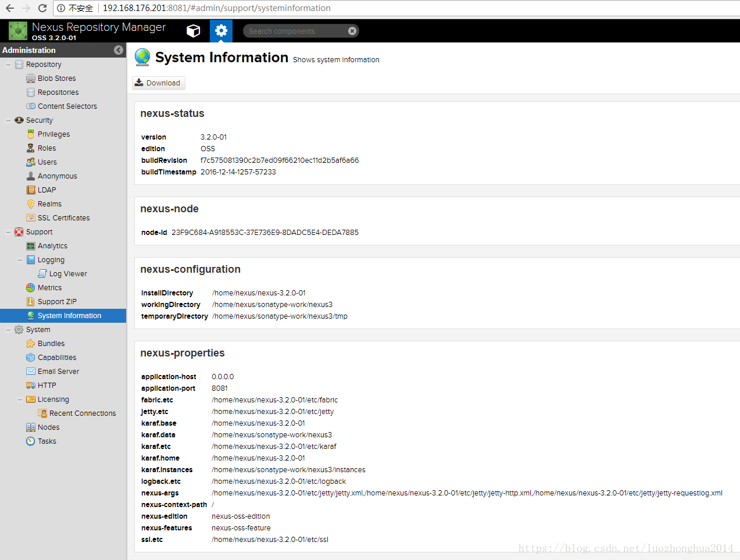This screenshot has height=560, width=740.
Task: Click the Email Server envelope icon
Action: tap(31, 372)
